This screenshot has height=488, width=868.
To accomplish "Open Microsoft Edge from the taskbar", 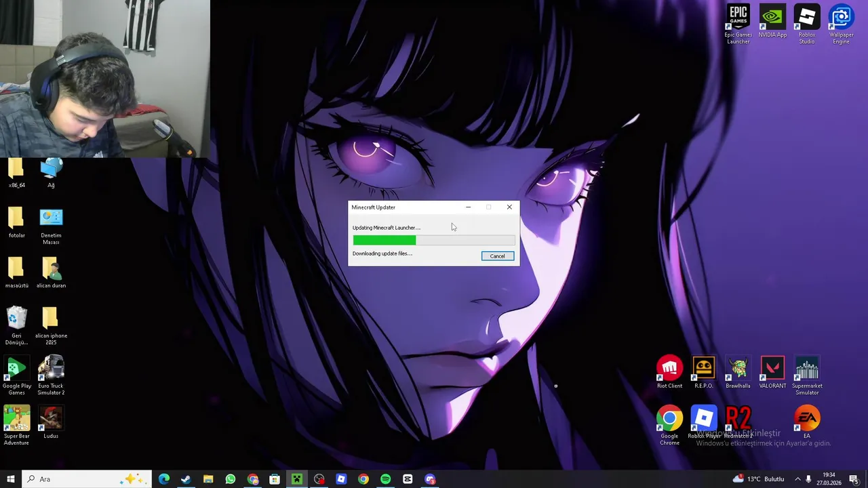I will pos(163,479).
